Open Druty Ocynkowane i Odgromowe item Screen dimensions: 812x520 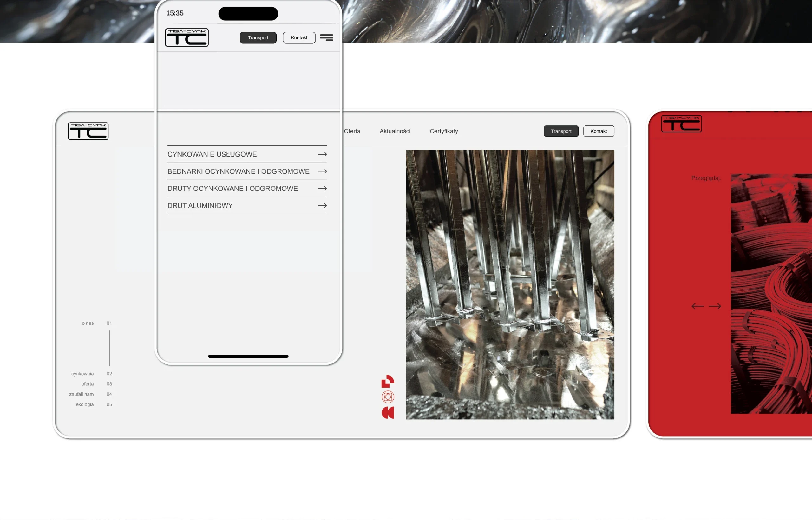(x=247, y=189)
